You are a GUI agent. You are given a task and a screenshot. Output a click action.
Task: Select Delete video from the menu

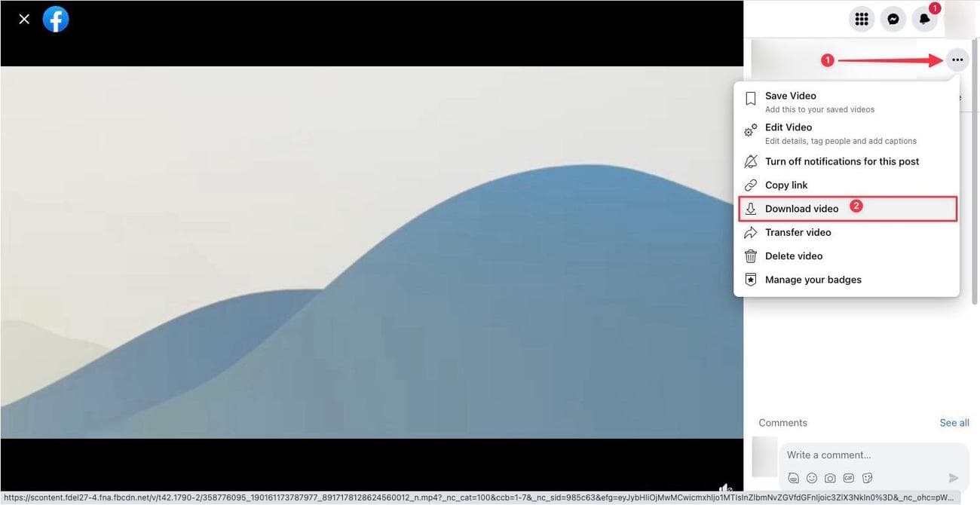coord(793,256)
